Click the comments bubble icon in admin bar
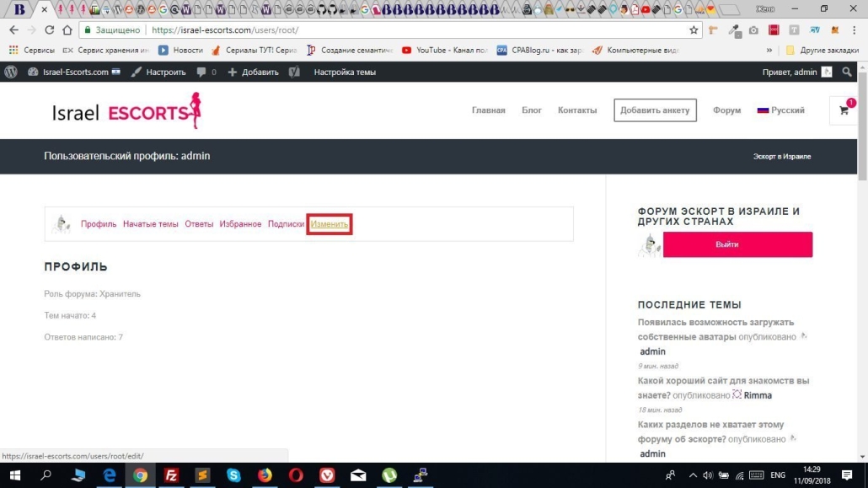Screen dimensions: 868x488 pos(201,72)
